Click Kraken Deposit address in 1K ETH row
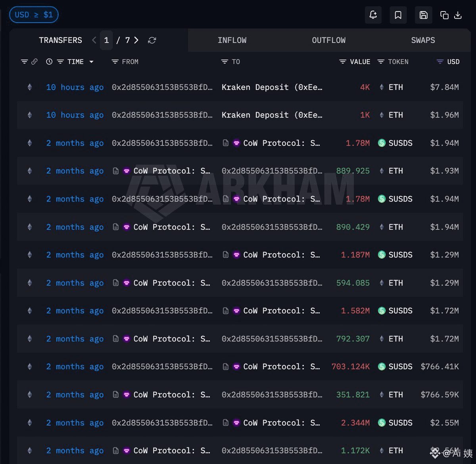Viewport: 476px width, 464px height. pos(272,115)
